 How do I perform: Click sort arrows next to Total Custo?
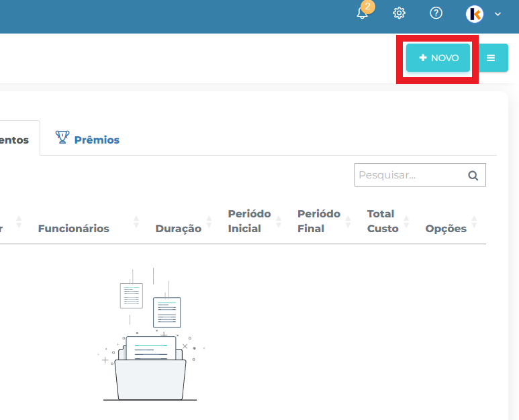tap(406, 221)
